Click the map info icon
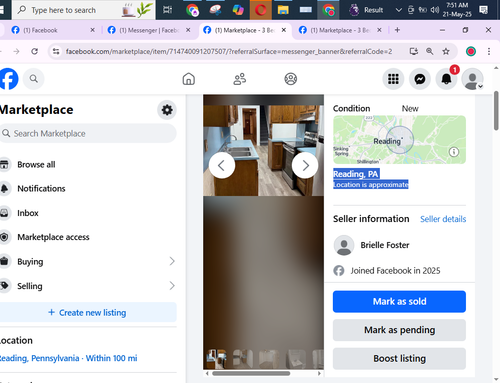Viewport: 500px width, 383px height. (x=453, y=152)
